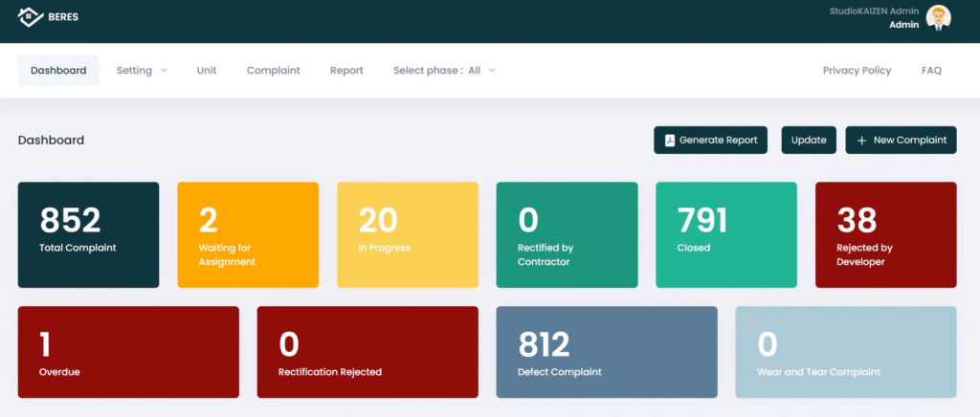
Task: Open the Privacy Policy link
Action: [857, 71]
